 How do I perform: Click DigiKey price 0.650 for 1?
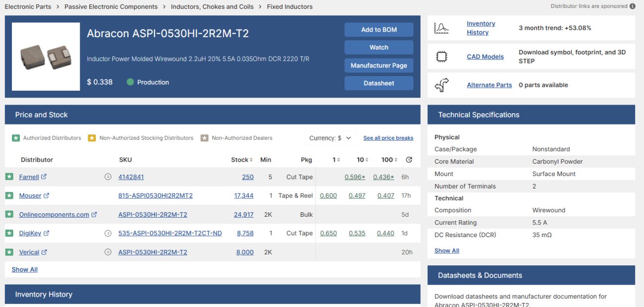tap(328, 233)
